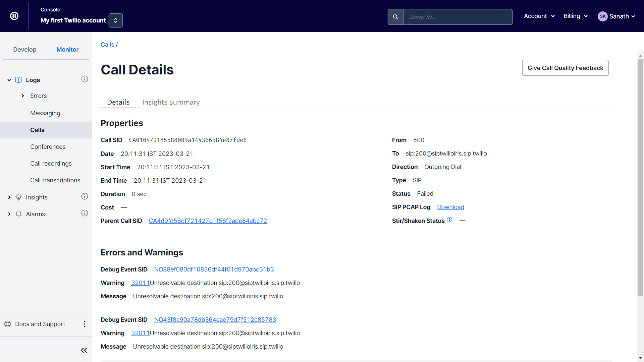The height and width of the screenshot is (362, 644).
Task: Click the Errors and Warnings heading
Action: pyautogui.click(x=142, y=252)
